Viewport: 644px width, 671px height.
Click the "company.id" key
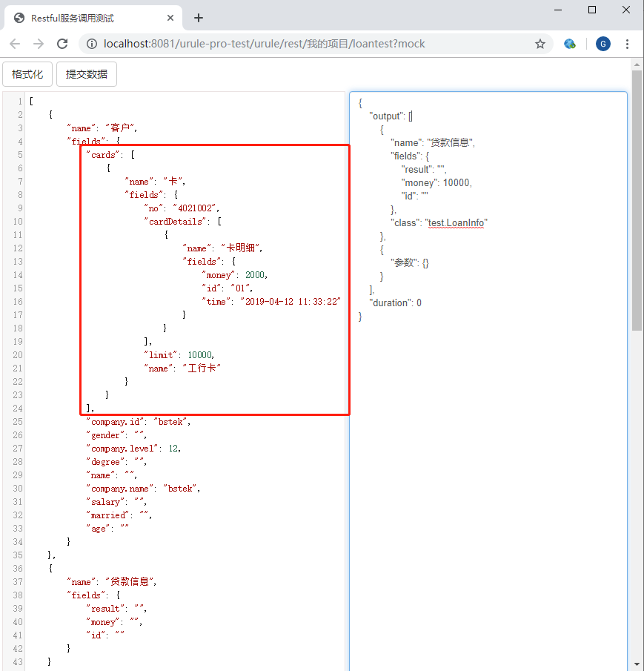coord(115,422)
